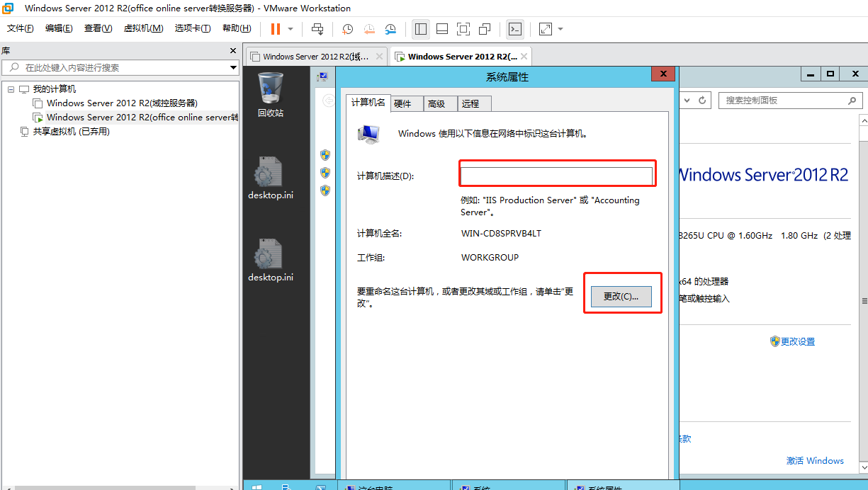Open the 虚拟机(M) menu
This screenshot has width=868, height=490.
tap(143, 28)
